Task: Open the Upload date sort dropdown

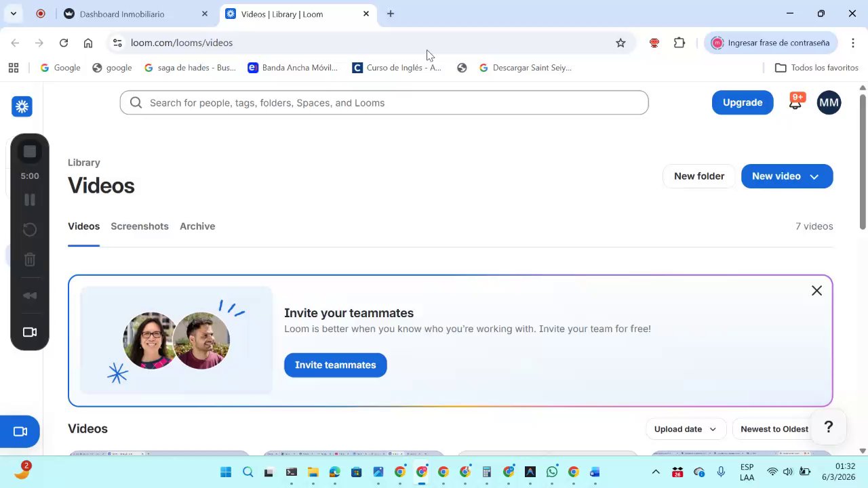Action: click(685, 429)
